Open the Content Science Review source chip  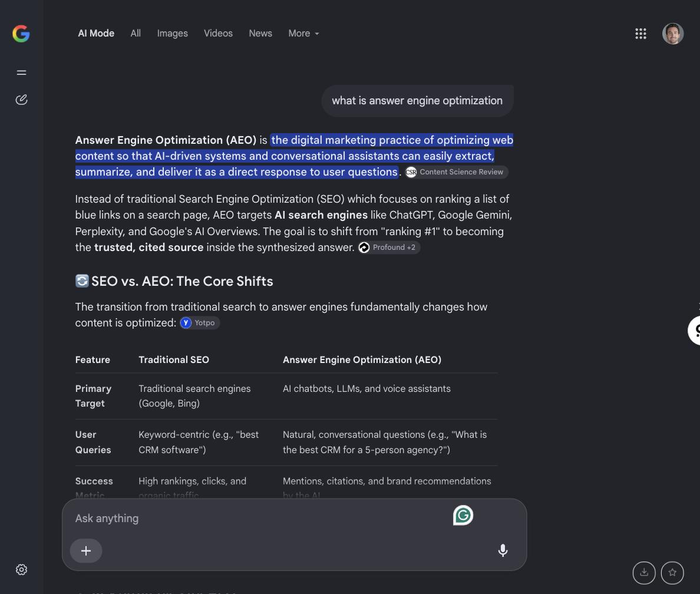[456, 172]
